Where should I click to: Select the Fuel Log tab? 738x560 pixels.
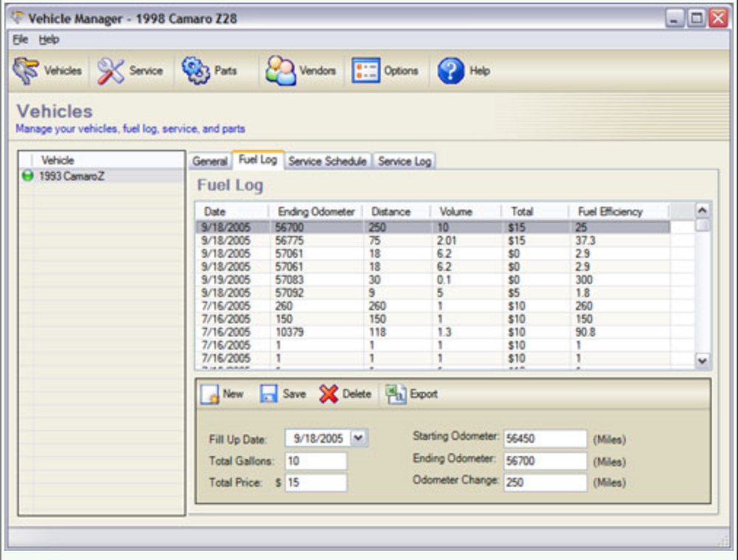(x=258, y=159)
